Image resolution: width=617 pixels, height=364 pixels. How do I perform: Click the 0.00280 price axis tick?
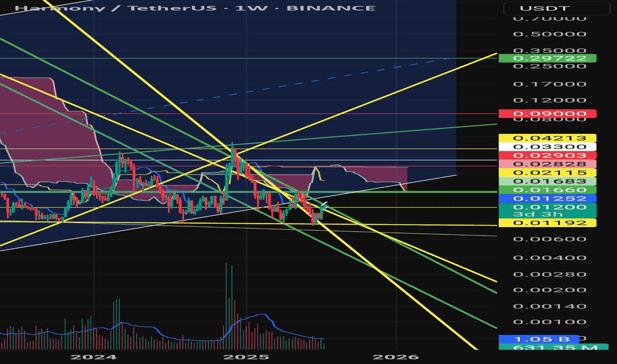coord(549,274)
